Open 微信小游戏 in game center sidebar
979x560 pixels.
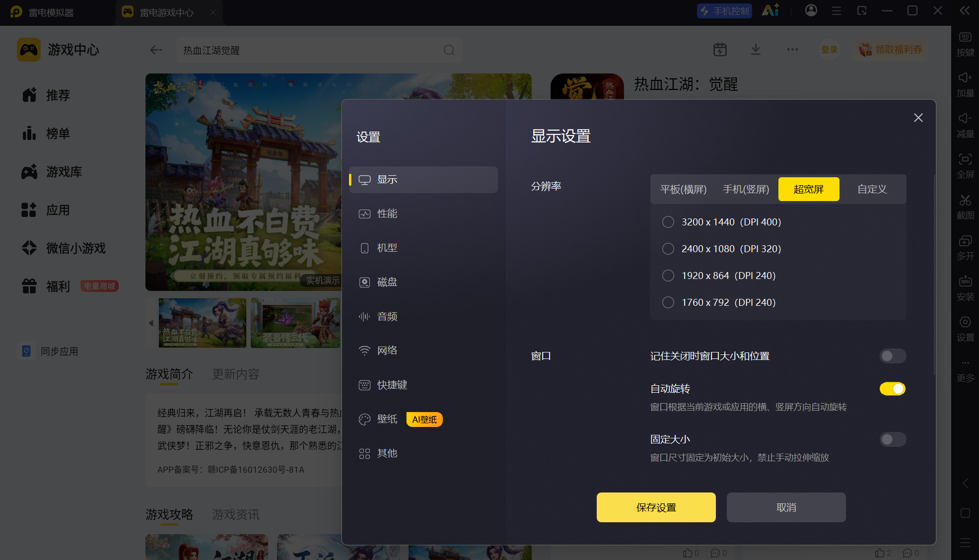tap(64, 248)
